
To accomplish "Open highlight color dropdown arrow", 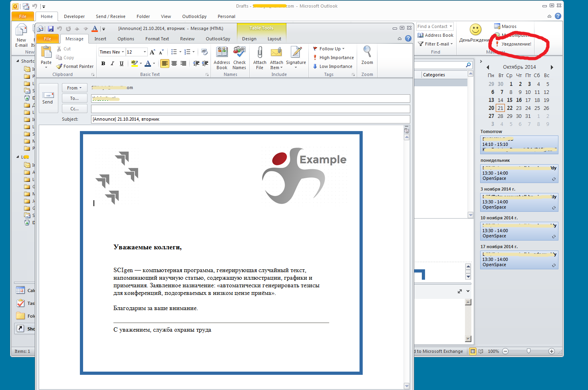I will [x=141, y=64].
